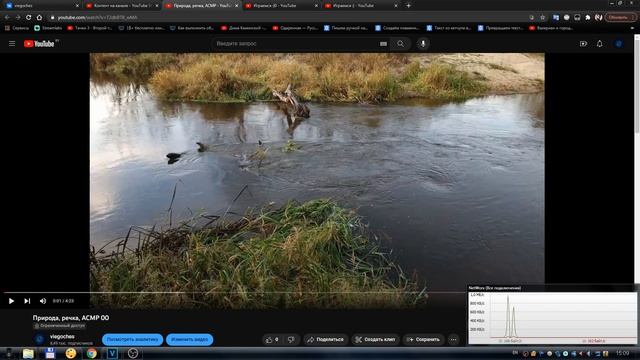Go forward in browser history
The height and width of the screenshot is (360, 640).
coord(18,18)
